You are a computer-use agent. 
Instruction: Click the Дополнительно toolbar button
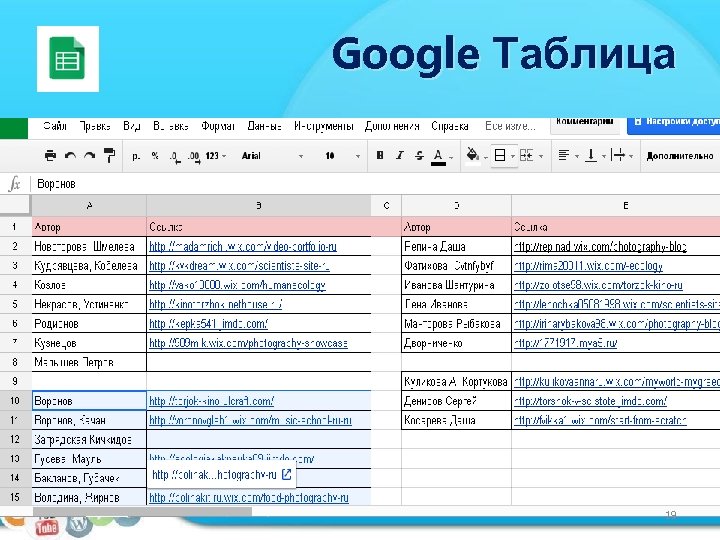coord(680,156)
